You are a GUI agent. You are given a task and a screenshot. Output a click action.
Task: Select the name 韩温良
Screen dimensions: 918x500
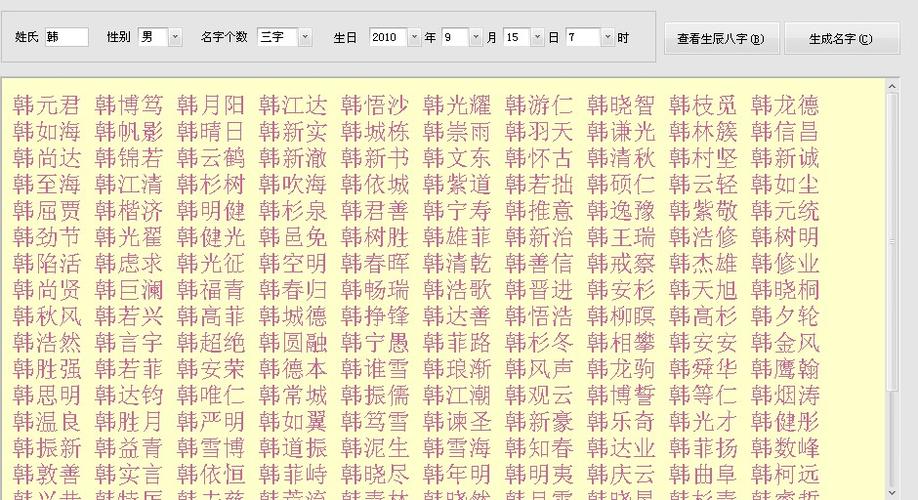tap(46, 422)
